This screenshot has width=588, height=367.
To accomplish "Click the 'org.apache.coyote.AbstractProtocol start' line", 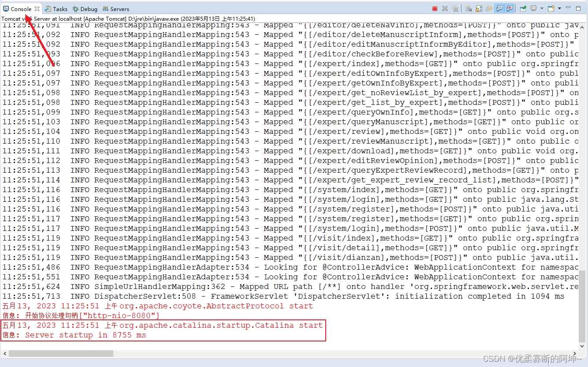I will [158, 306].
